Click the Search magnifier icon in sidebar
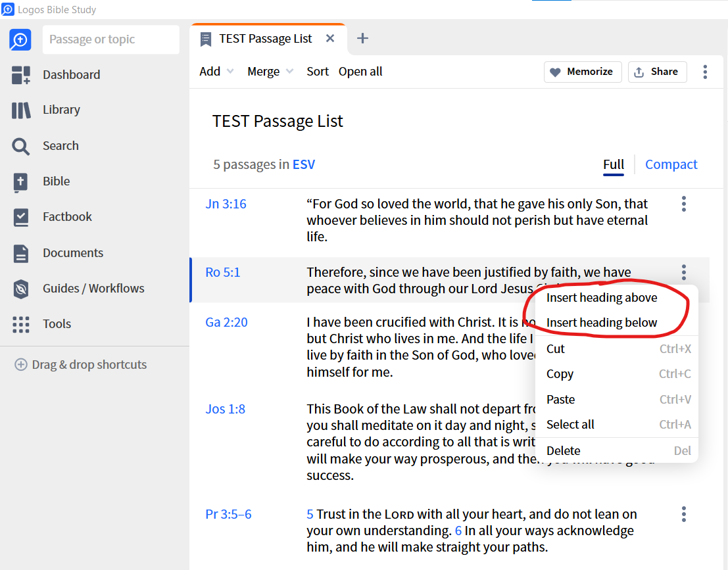Screen dimensions: 728x570 (x=21, y=146)
